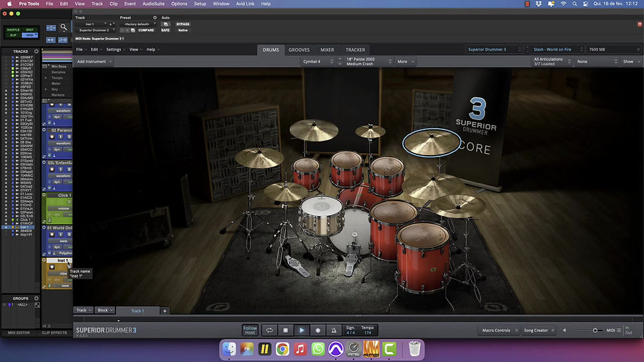The width and height of the screenshot is (644, 362).
Task: Click the Block button above the transport
Action: point(105,310)
